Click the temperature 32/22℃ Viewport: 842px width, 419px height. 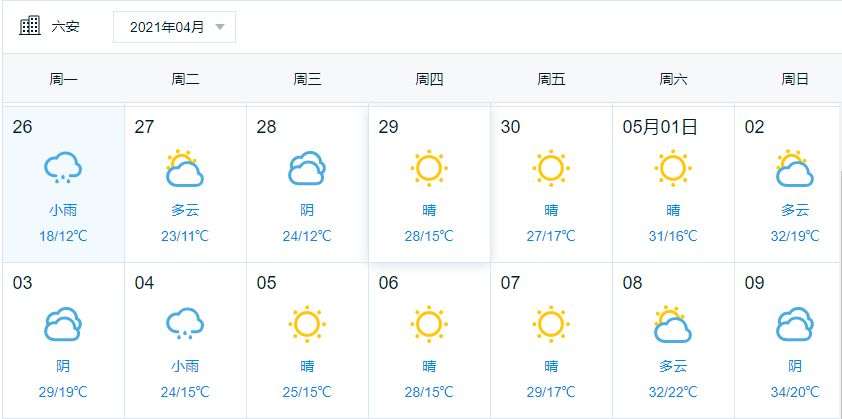pos(673,392)
